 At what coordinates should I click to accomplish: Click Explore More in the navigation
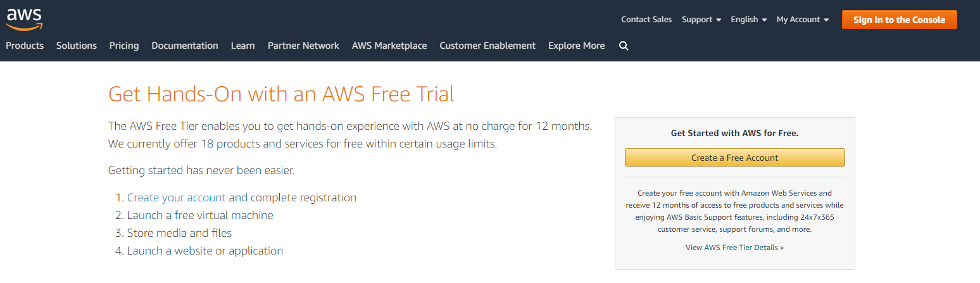pyautogui.click(x=576, y=46)
